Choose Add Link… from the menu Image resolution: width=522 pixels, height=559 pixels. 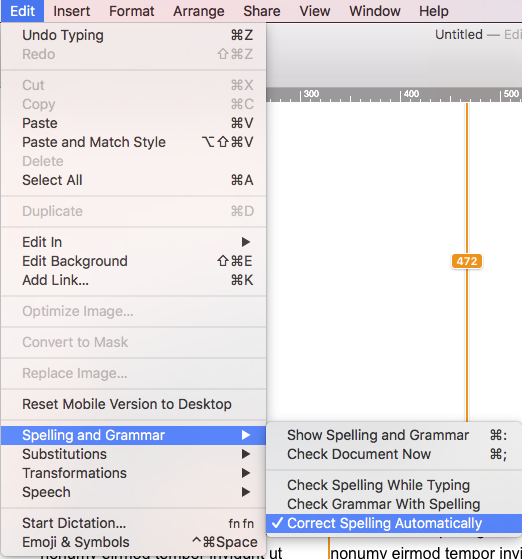point(133,281)
